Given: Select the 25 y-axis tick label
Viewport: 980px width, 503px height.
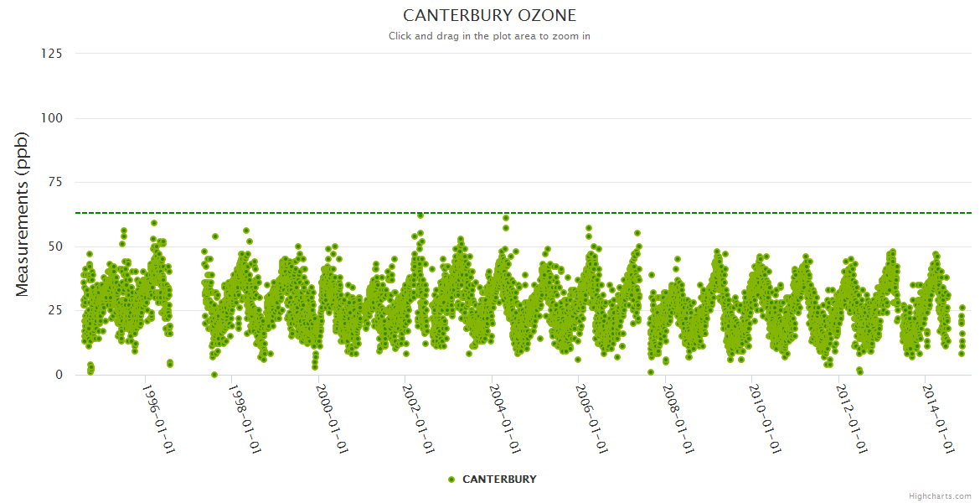Looking at the screenshot, I should click(x=54, y=311).
